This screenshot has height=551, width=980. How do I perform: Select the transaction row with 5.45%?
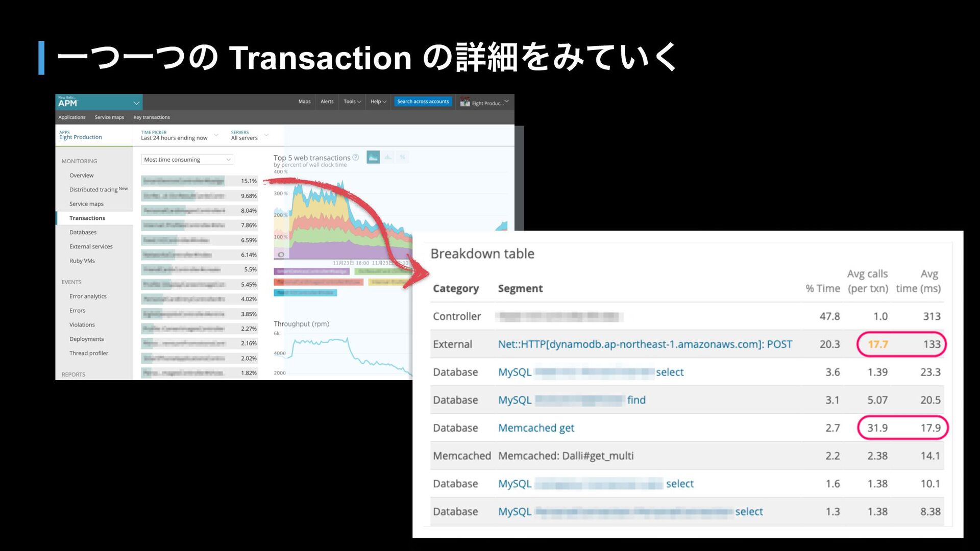200,285
